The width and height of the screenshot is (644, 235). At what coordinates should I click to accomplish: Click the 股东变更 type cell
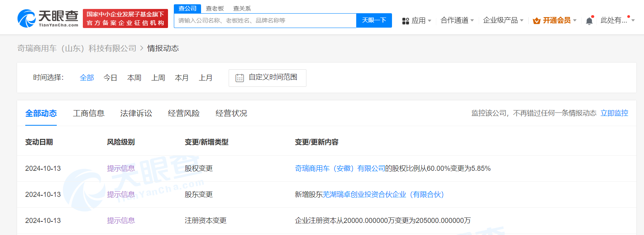click(x=199, y=195)
